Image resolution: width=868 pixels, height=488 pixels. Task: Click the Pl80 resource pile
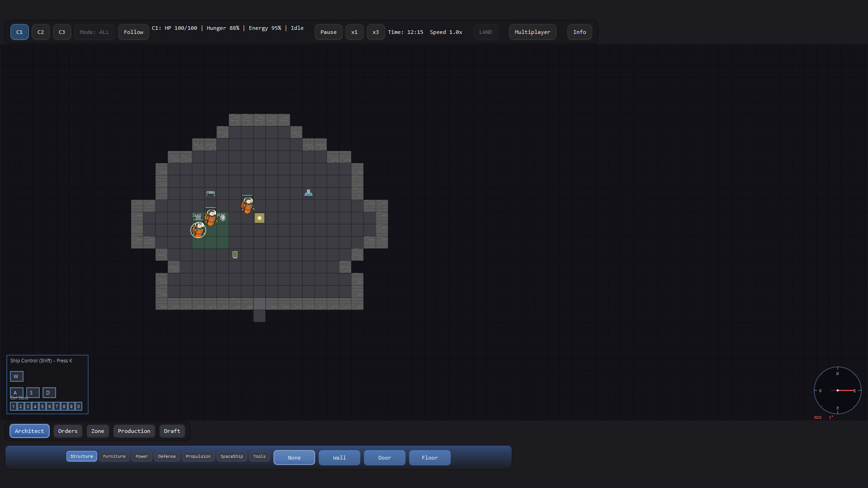tap(222, 218)
